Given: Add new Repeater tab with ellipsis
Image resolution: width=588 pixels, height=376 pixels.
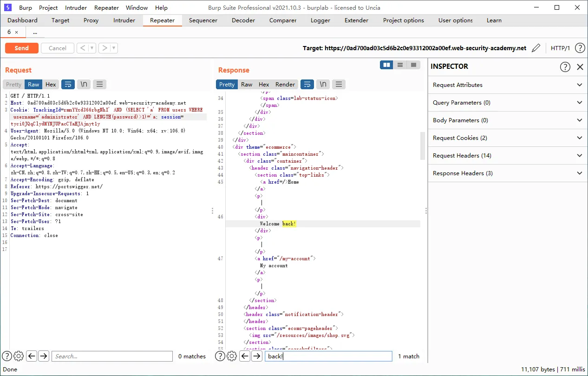Looking at the screenshot, I should click(35, 32).
